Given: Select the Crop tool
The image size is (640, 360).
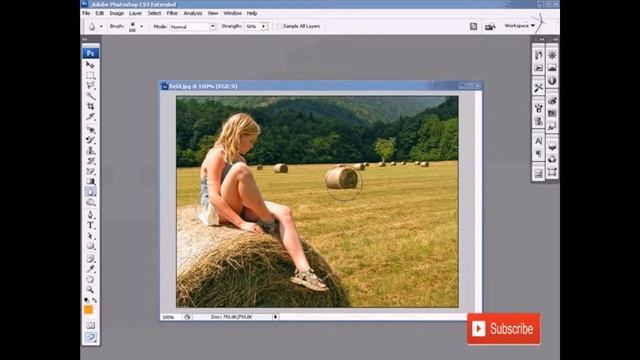Looking at the screenshot, I should (x=90, y=106).
